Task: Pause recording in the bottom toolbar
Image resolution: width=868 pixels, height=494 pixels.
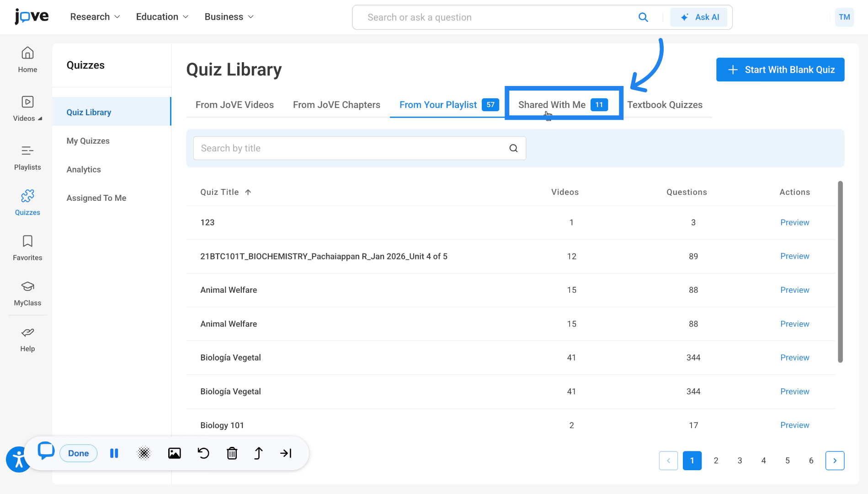Action: pos(114,453)
